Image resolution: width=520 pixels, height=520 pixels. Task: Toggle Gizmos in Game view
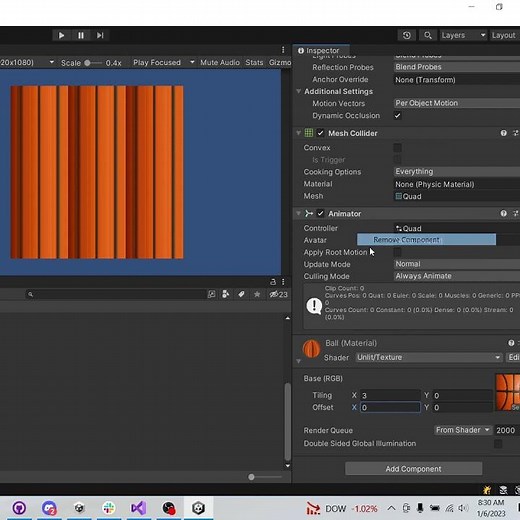click(x=280, y=63)
